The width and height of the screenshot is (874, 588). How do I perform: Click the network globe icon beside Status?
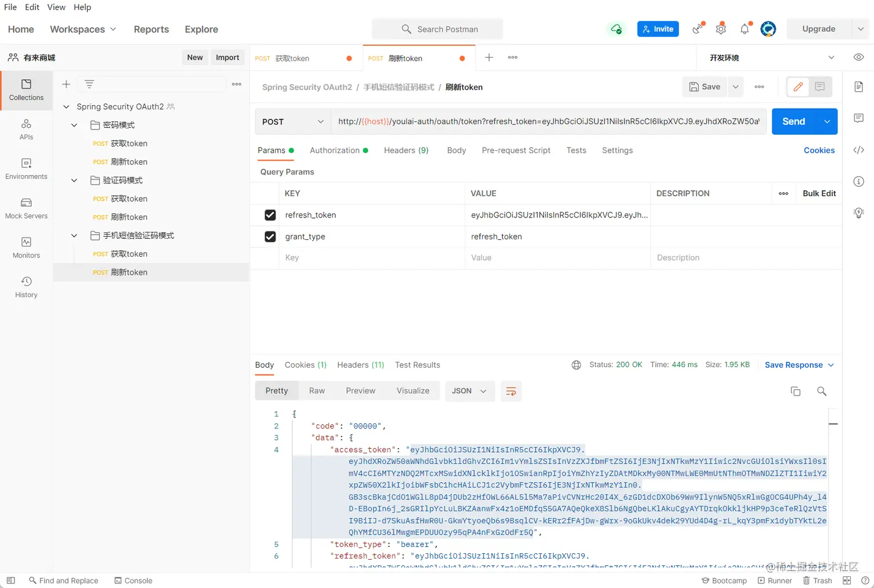coord(576,365)
